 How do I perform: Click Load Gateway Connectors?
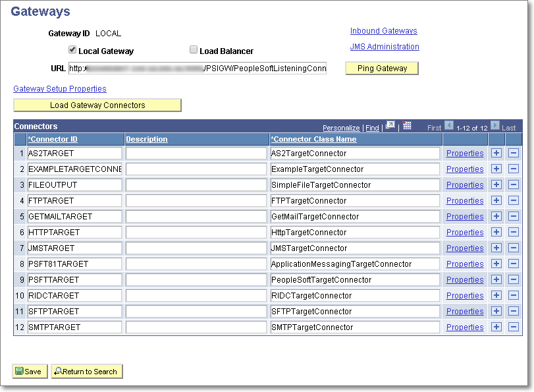point(97,105)
